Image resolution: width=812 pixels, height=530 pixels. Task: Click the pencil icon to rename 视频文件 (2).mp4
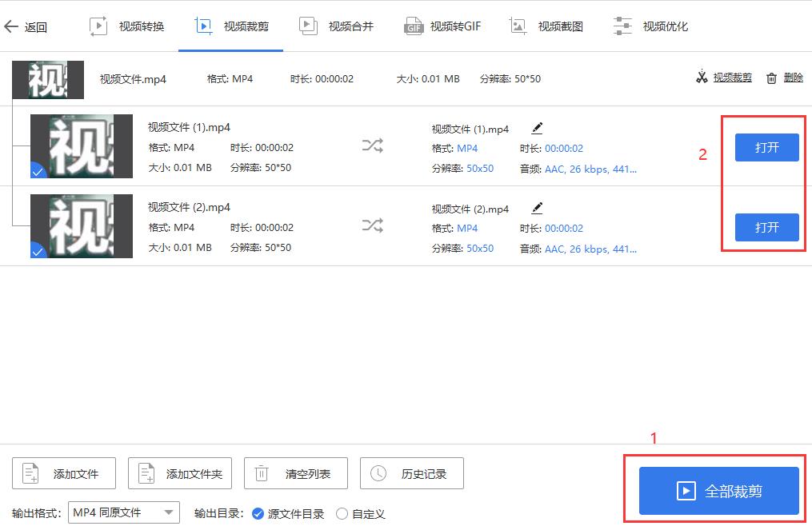tap(537, 208)
